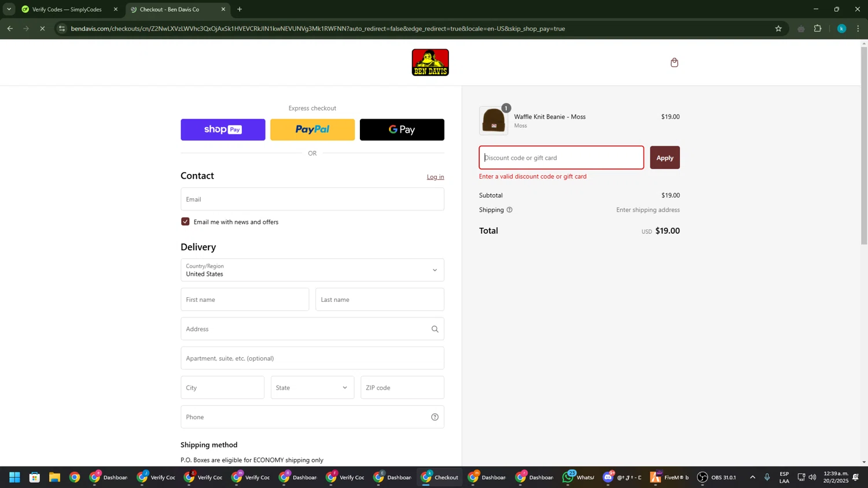Click the microphone tray icon
This screenshot has height=488, width=868.
pyautogui.click(x=767, y=477)
